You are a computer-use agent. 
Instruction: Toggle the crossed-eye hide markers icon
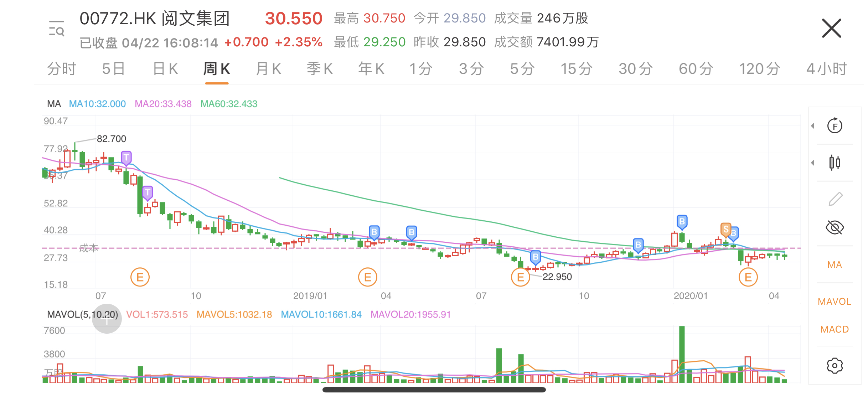pyautogui.click(x=835, y=227)
